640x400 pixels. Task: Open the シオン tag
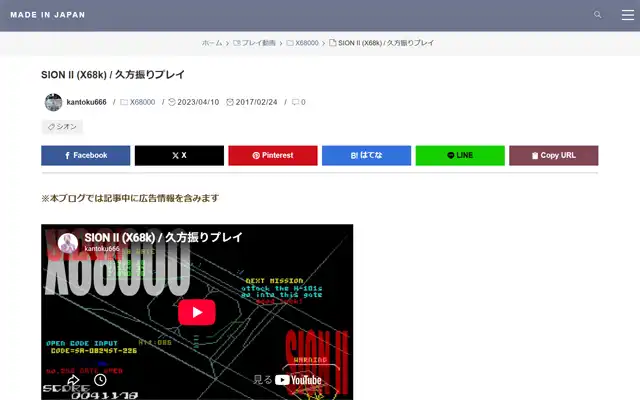point(62,127)
